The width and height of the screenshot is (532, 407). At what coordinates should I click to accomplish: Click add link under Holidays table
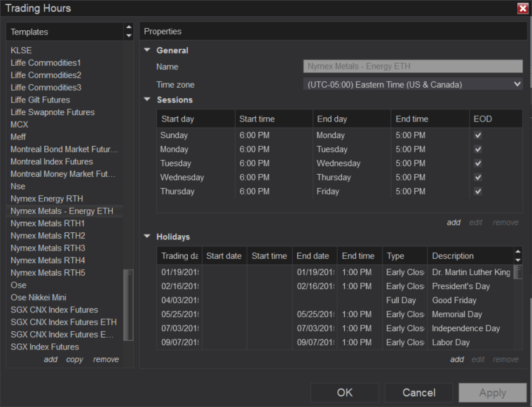457,359
